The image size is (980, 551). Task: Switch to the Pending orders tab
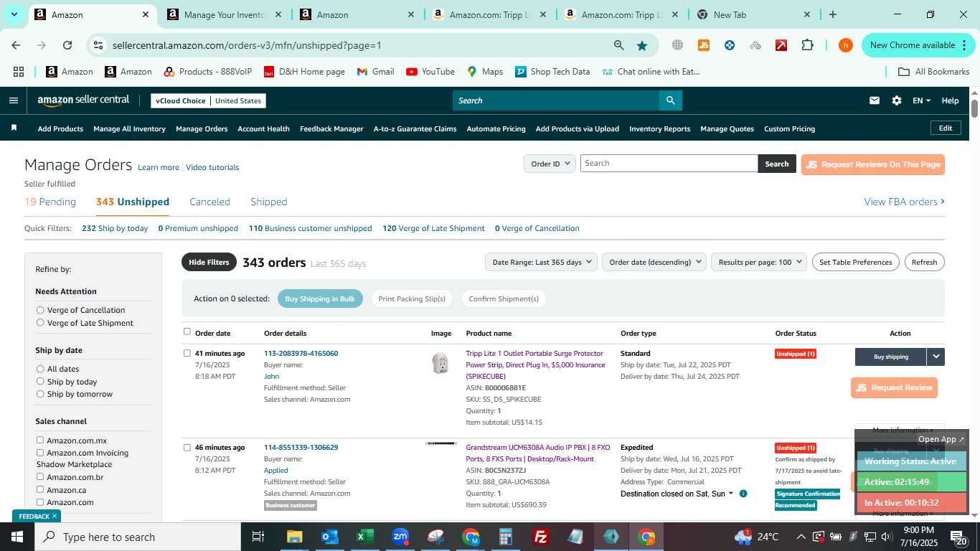(50, 202)
